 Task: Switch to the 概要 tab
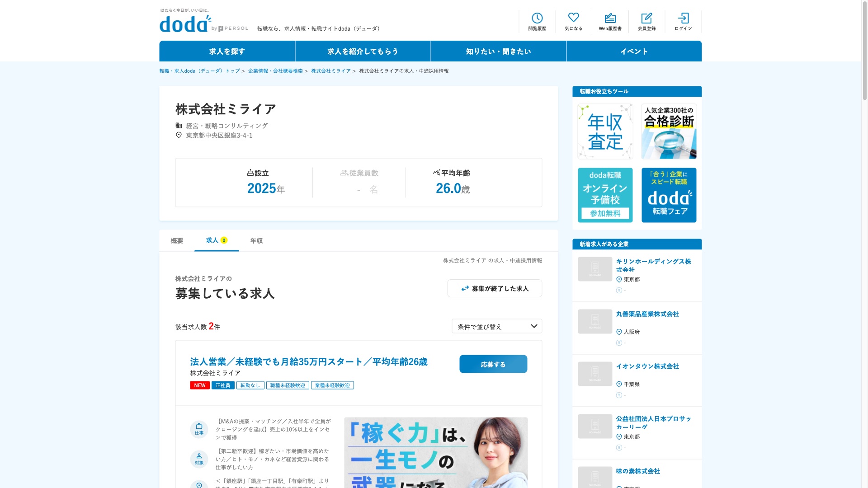pos(177,241)
